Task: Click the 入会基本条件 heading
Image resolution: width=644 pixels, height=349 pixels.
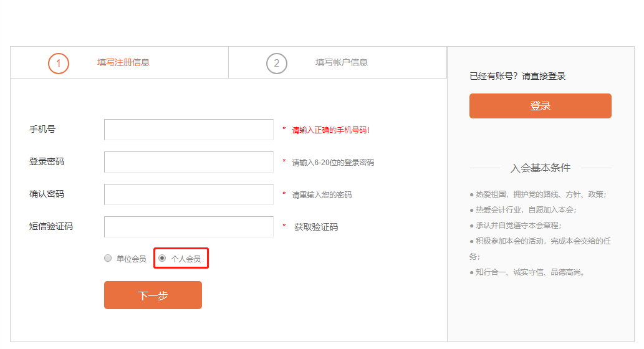Action: (540, 168)
